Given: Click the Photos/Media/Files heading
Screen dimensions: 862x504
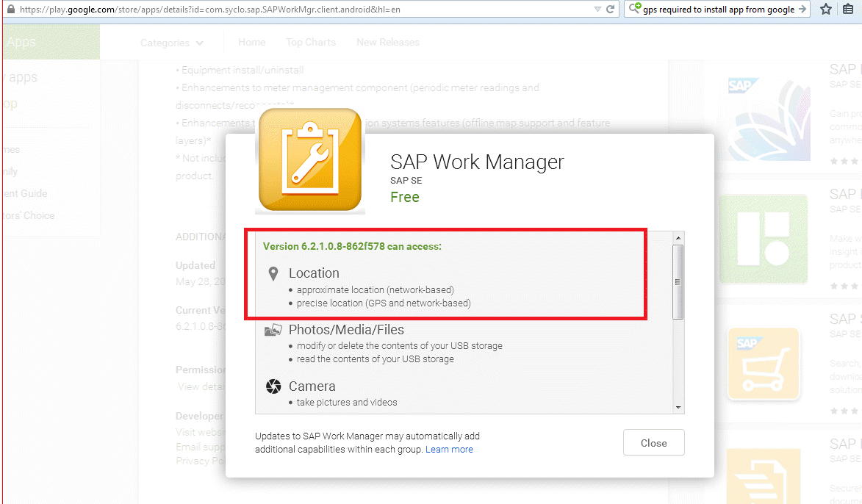Looking at the screenshot, I should 346,330.
